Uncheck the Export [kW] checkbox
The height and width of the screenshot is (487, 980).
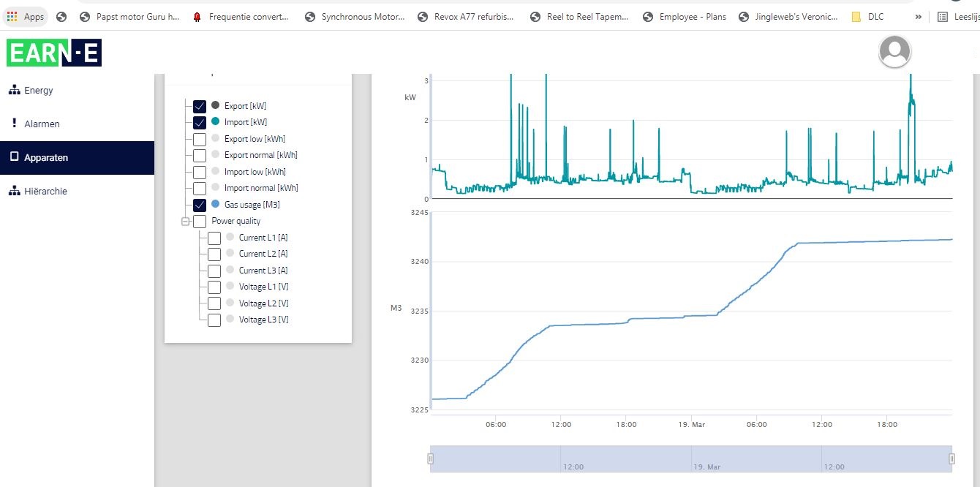click(x=200, y=106)
